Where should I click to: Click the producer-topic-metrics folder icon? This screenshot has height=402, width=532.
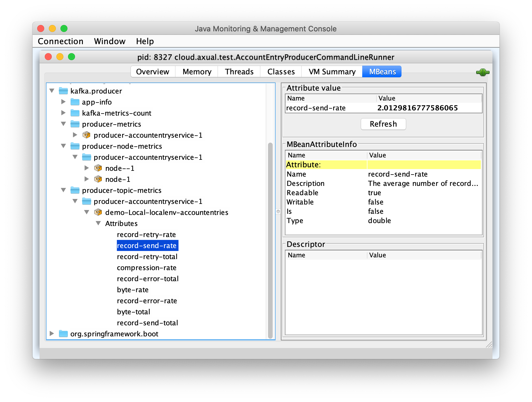point(75,190)
